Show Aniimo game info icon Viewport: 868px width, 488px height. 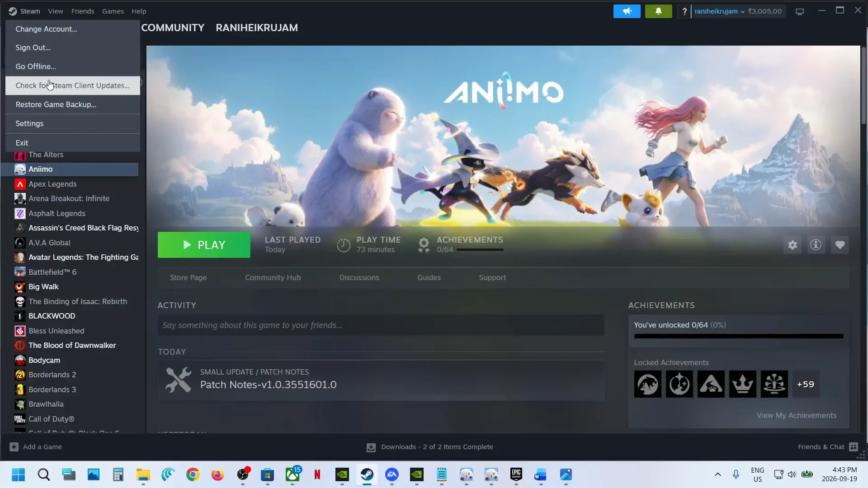pos(816,245)
